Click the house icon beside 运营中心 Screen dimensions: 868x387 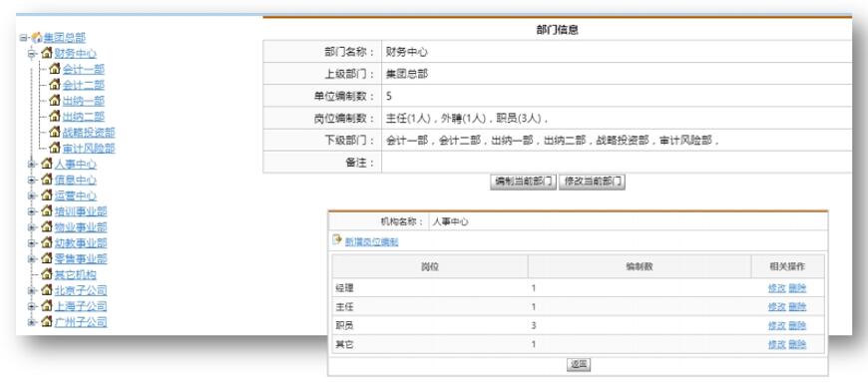click(x=47, y=195)
